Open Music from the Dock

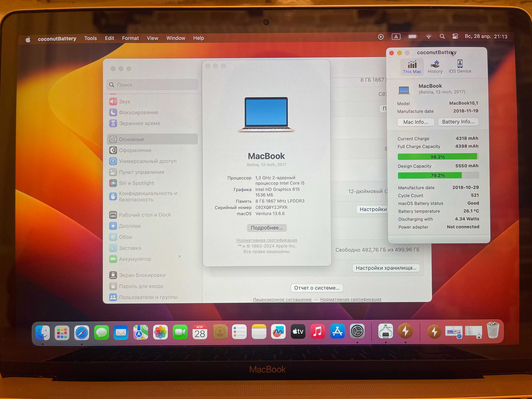point(318,331)
